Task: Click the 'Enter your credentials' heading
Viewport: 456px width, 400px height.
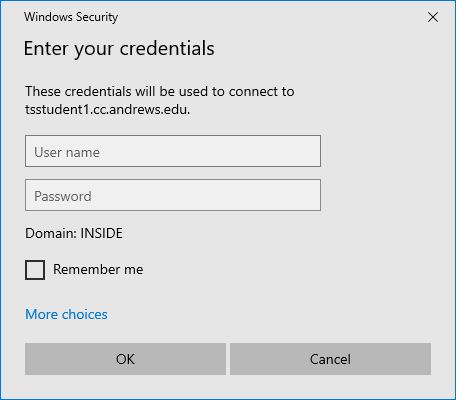Action: click(x=119, y=49)
